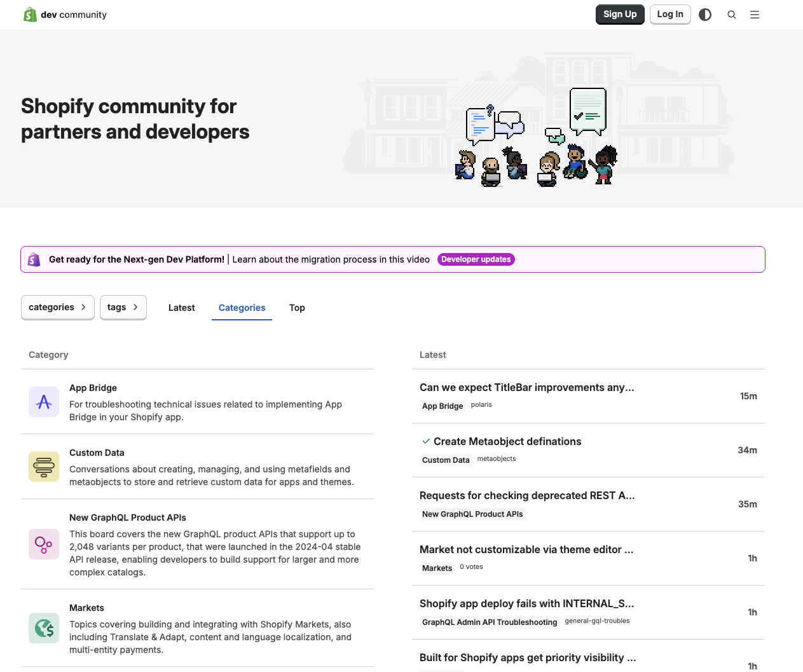Click the Markets badge under theme editor topic
Screen dimensions: 803x672
(x=437, y=568)
